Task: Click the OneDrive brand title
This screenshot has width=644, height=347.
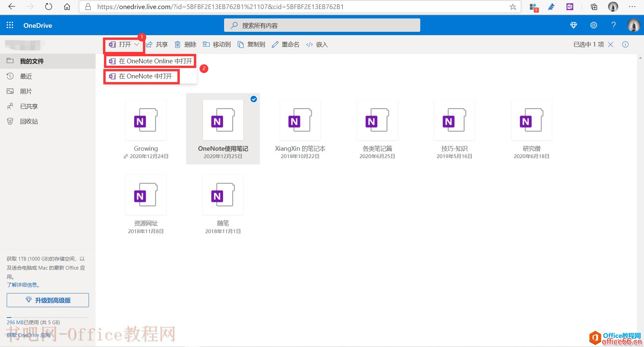Action: point(38,25)
